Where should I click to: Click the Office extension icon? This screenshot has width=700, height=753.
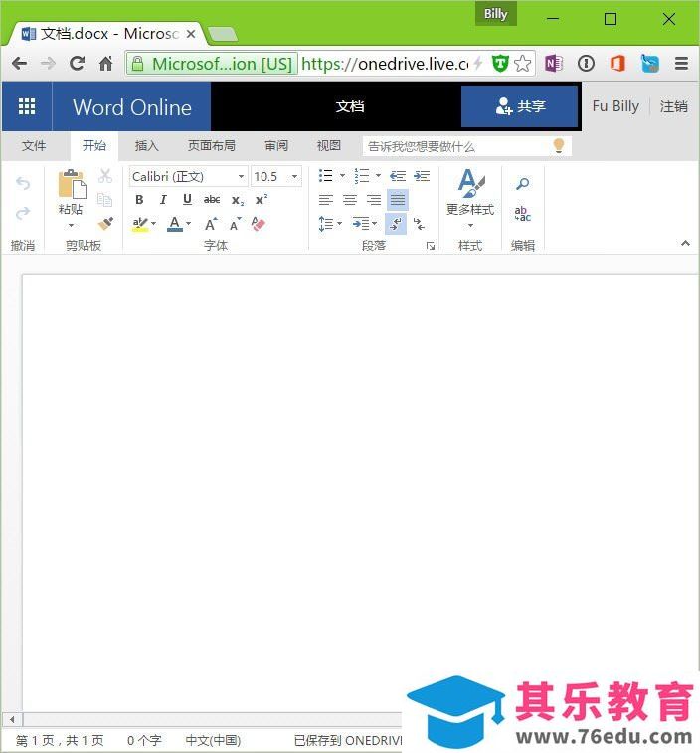[617, 63]
